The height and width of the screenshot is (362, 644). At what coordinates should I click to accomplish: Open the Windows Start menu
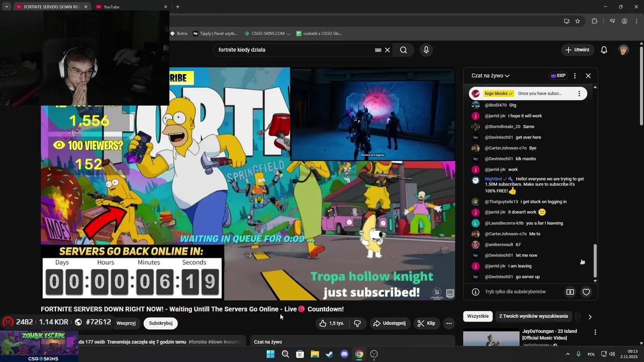[x=270, y=354]
